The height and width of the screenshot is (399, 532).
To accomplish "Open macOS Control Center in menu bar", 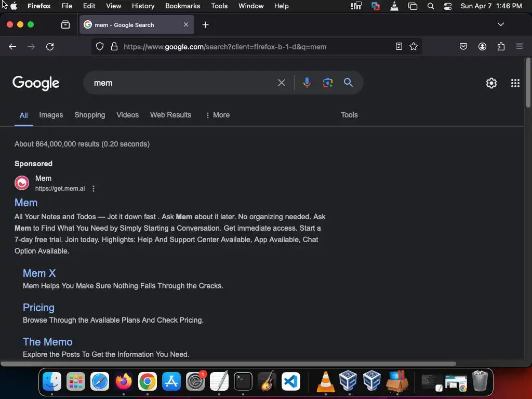I will pos(447,6).
